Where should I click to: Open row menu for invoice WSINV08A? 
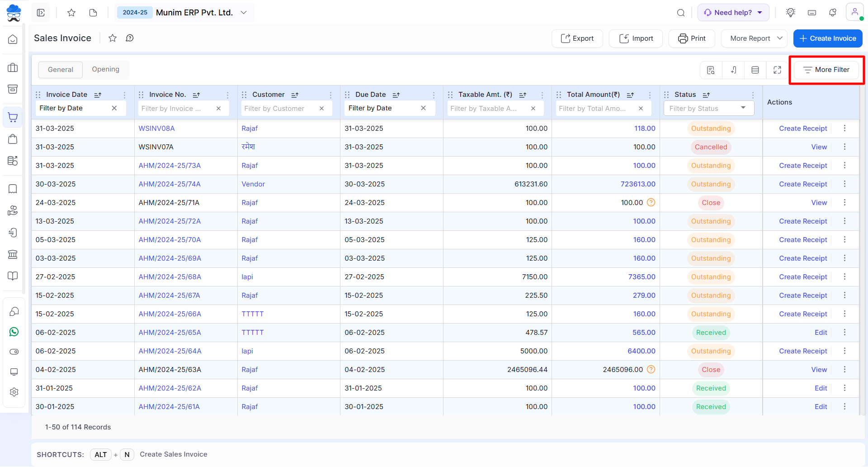click(844, 129)
